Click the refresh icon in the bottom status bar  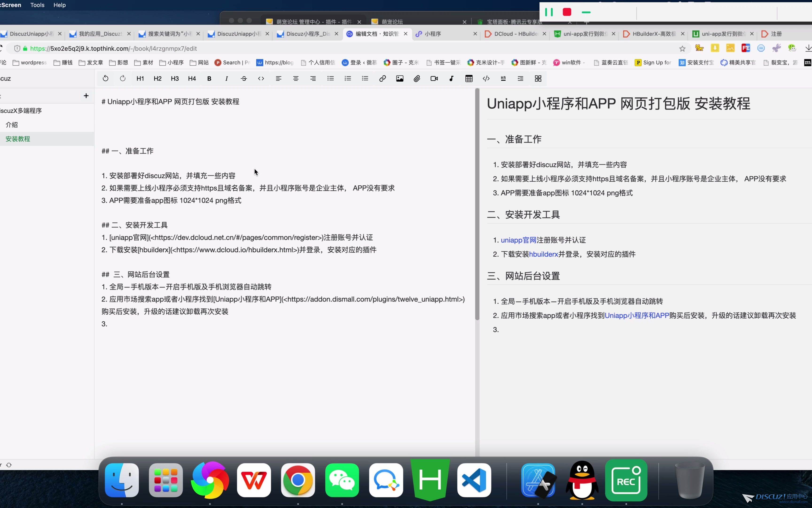pyautogui.click(x=9, y=465)
